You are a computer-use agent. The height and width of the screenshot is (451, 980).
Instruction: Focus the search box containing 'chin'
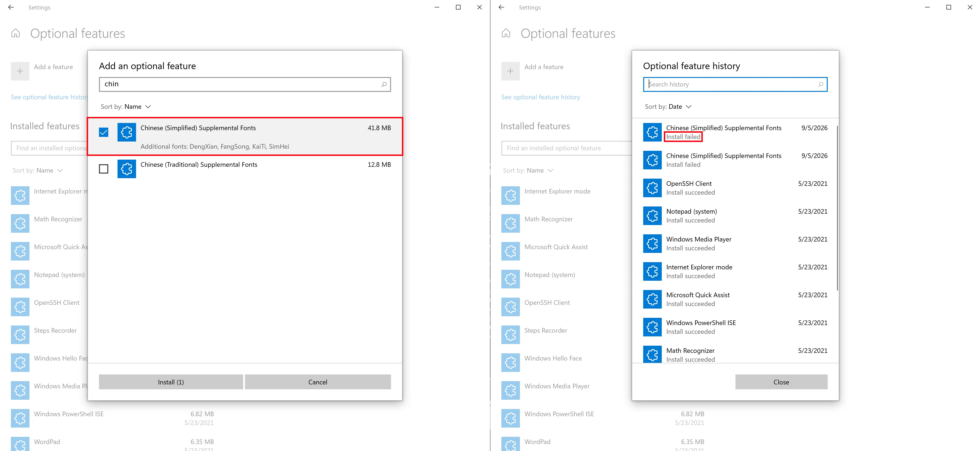245,84
